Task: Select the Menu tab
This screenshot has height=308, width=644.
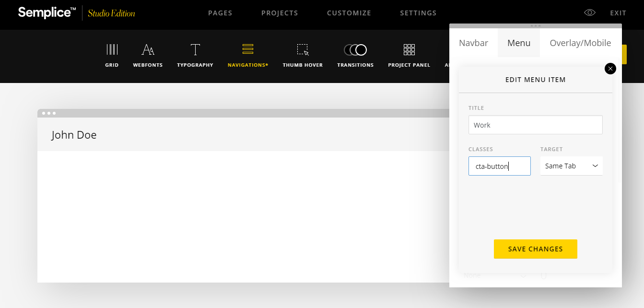Action: [x=519, y=43]
